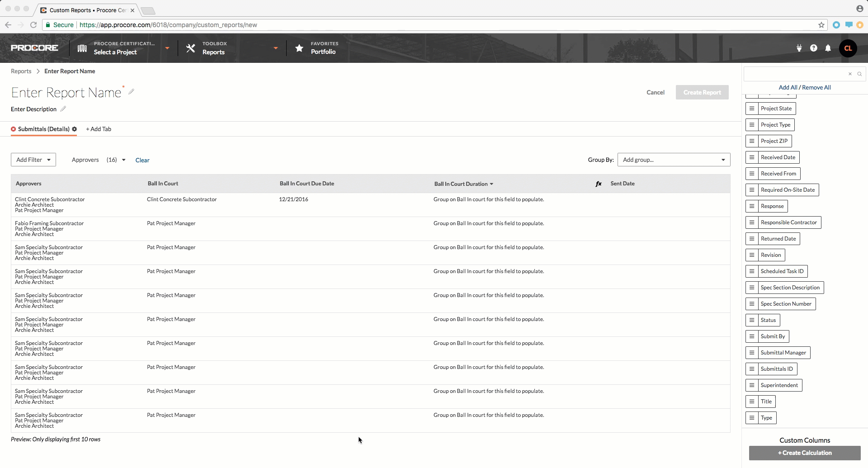The width and height of the screenshot is (868, 468).
Task: Click the pencil icon next to Enter Description
Action: tap(63, 109)
